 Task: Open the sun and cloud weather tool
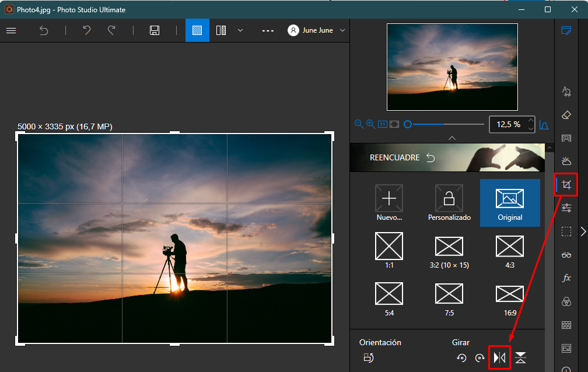click(566, 162)
